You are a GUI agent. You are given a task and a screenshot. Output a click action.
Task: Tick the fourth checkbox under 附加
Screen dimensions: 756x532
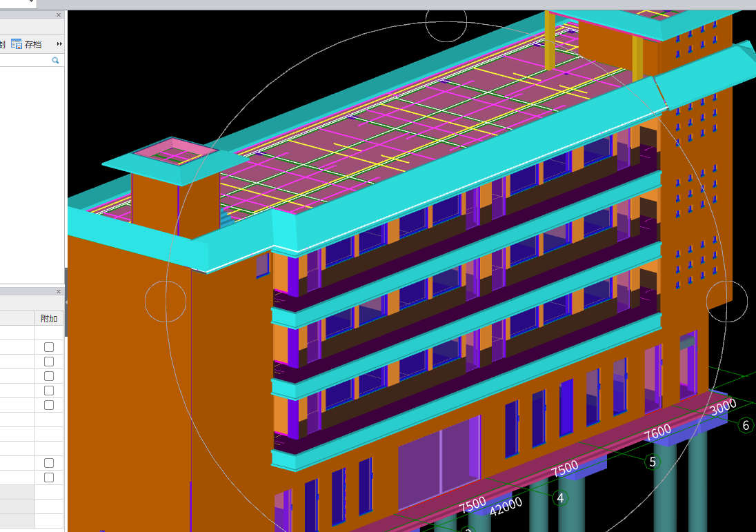point(49,390)
